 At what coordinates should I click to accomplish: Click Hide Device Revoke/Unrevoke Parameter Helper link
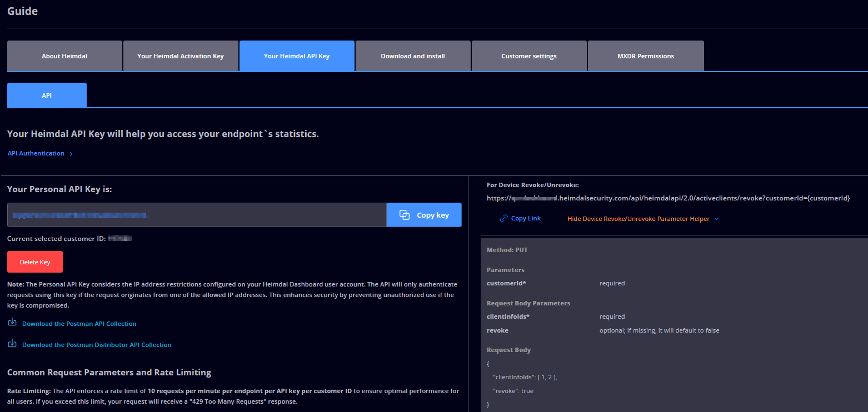[x=638, y=219]
